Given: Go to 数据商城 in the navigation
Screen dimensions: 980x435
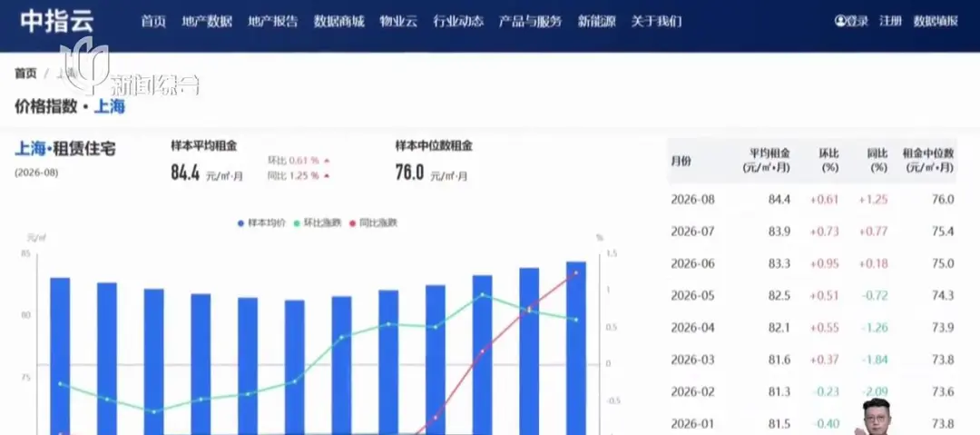Looking at the screenshot, I should [x=338, y=21].
